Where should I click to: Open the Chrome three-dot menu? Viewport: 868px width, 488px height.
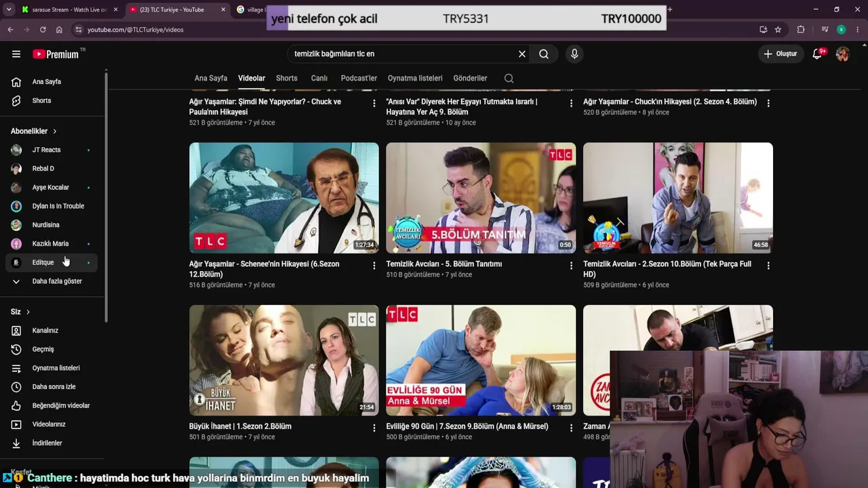pos(858,30)
